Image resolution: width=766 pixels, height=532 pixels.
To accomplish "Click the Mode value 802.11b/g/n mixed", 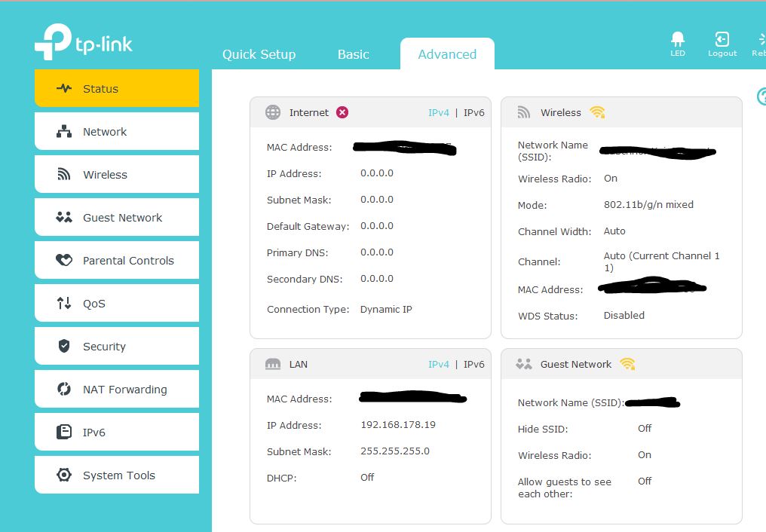I will (x=648, y=204).
